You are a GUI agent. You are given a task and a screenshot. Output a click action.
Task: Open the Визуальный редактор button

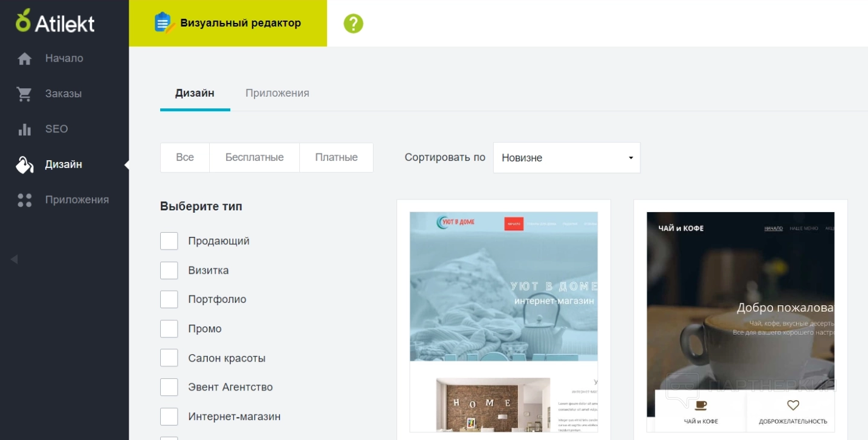(228, 24)
